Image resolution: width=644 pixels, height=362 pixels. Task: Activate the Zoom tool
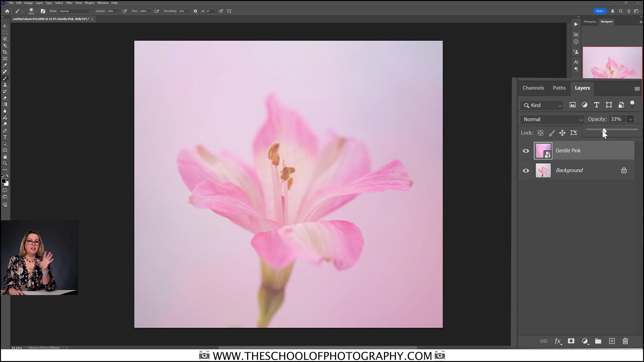(5, 162)
